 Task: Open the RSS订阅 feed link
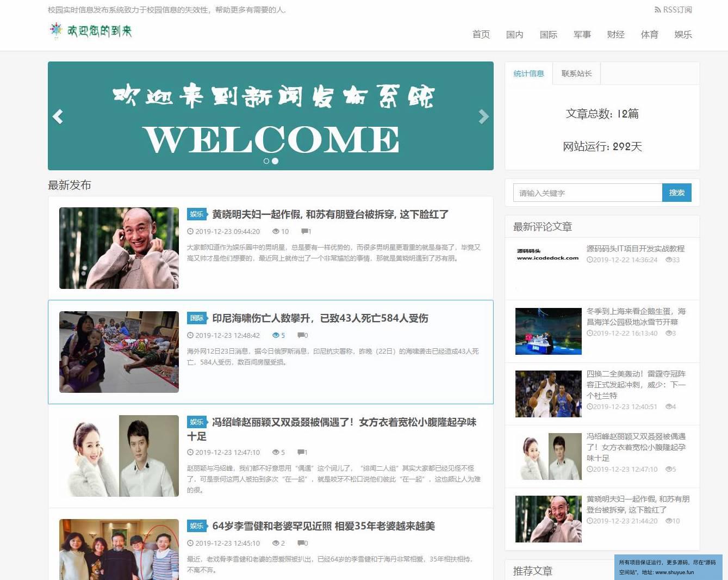point(673,10)
